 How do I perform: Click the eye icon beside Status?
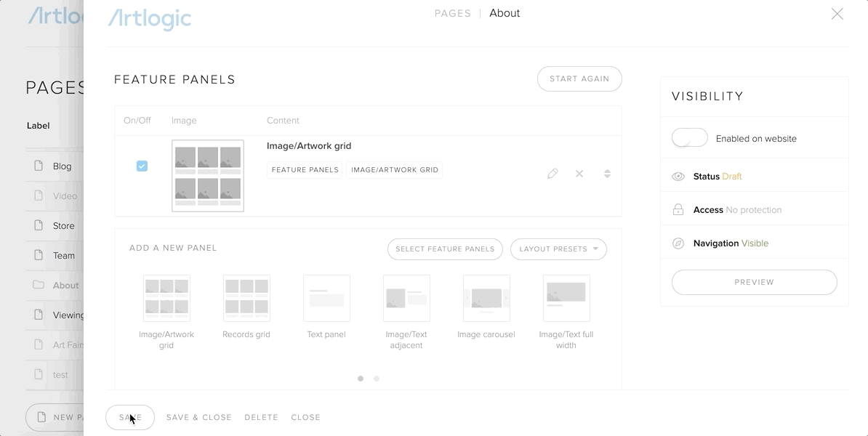click(x=678, y=177)
